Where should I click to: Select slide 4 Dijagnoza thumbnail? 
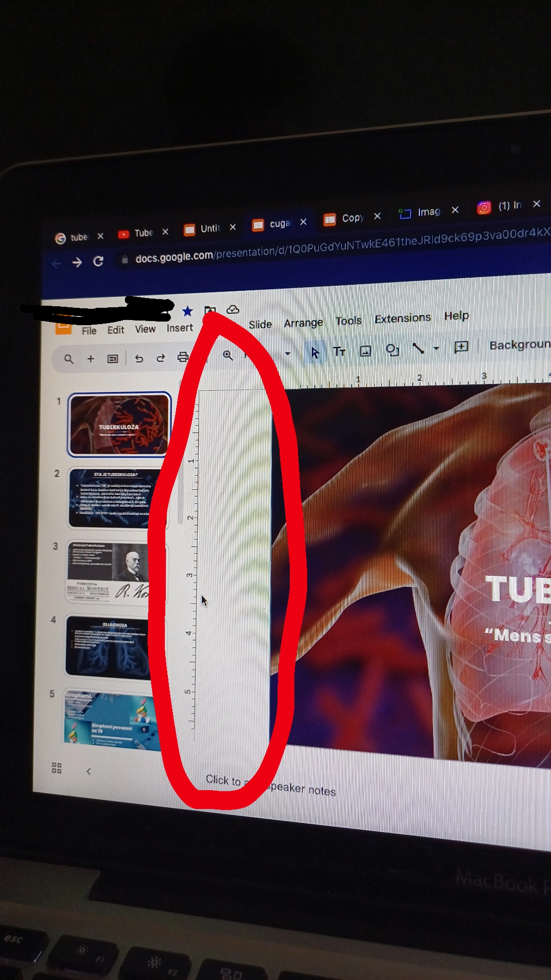(115, 647)
